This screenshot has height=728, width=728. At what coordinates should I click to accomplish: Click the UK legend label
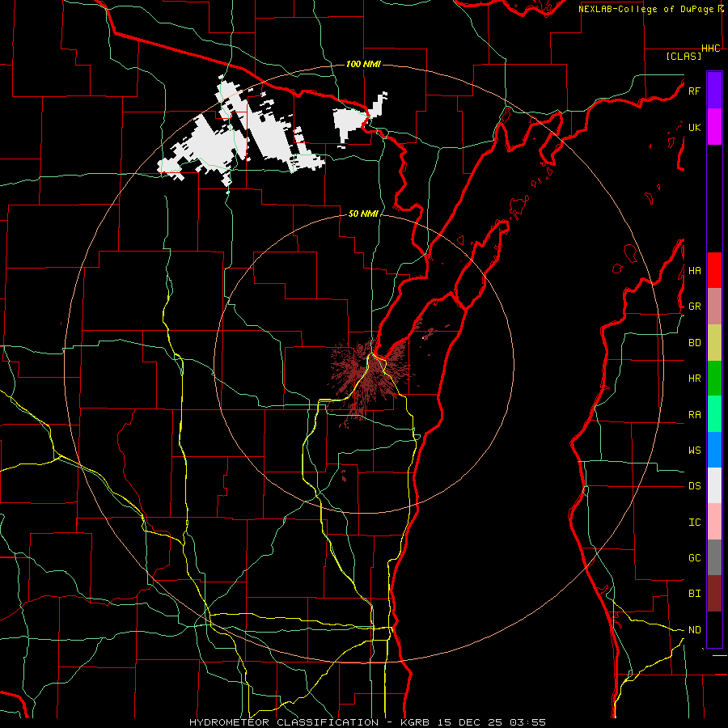(694, 127)
